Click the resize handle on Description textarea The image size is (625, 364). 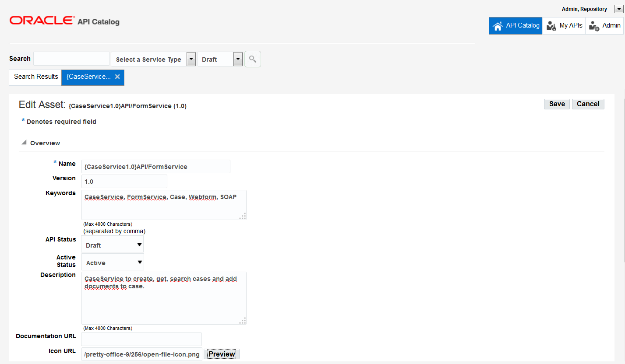point(243,320)
